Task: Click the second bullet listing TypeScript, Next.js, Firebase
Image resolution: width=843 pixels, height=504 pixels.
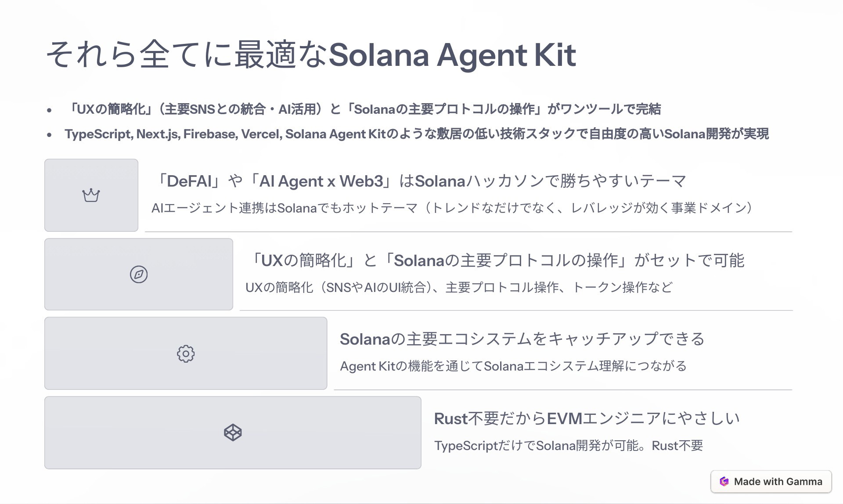Action: (417, 134)
